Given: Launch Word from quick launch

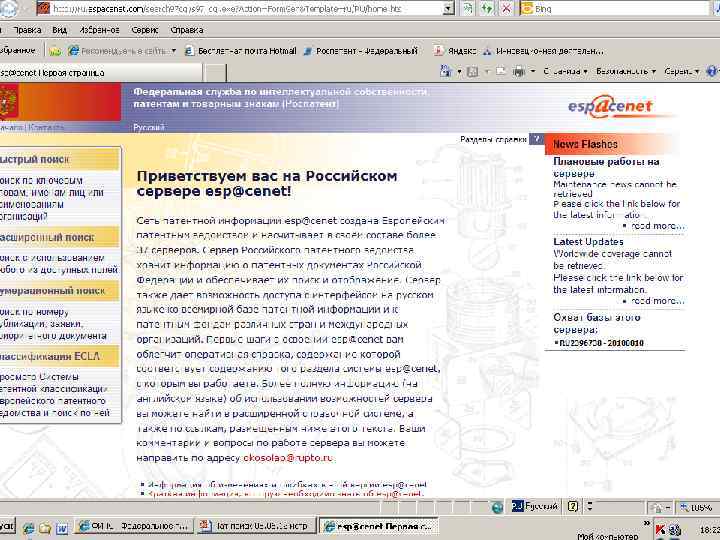Looking at the screenshot, I should coord(62,528).
